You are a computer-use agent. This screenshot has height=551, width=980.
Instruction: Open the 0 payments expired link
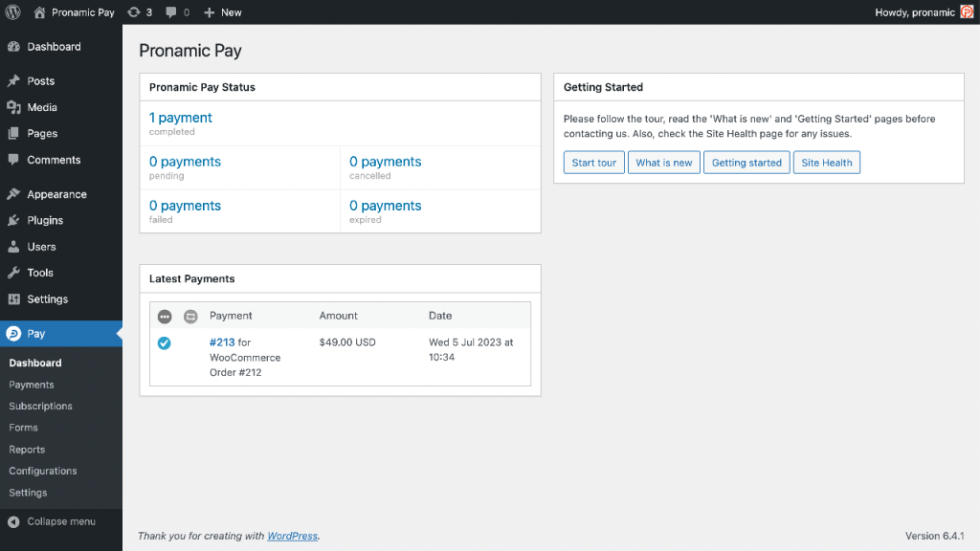tap(385, 206)
